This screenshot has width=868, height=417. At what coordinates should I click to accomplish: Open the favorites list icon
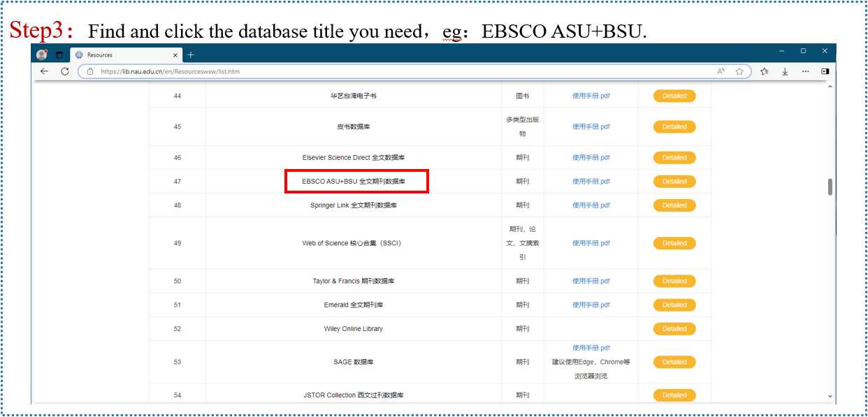point(765,71)
